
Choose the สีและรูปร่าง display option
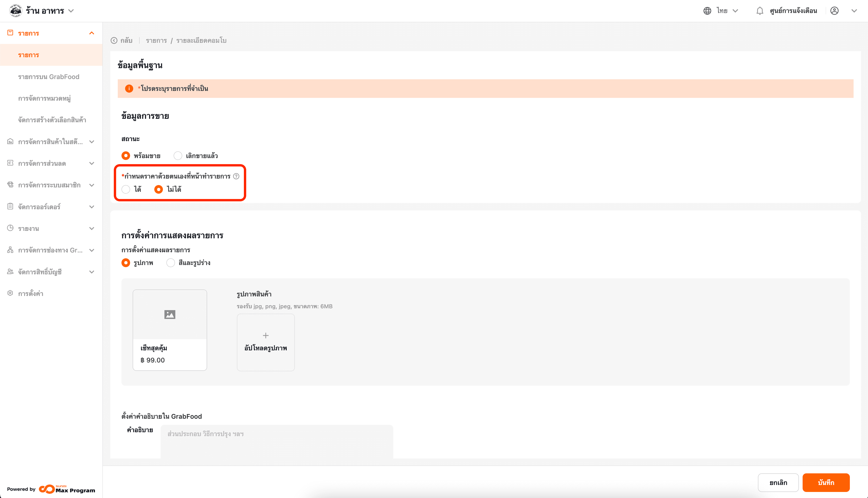point(170,263)
